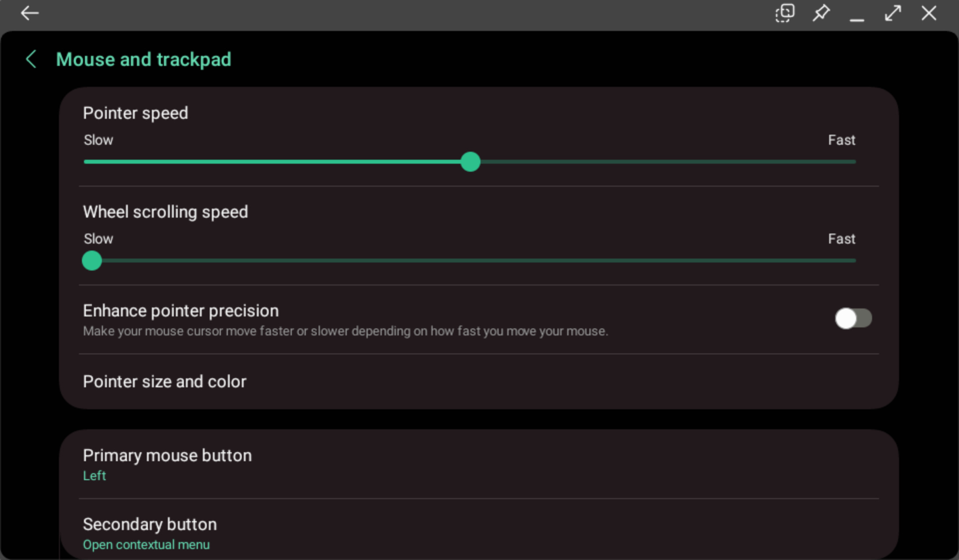Open the Primary mouse button dropdown
Viewport: 959px width, 560px height.
(x=167, y=456)
